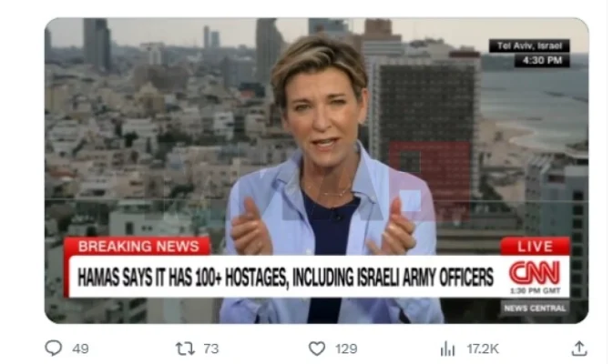
Task: Click the red LIVE badge
Action: coord(536,246)
